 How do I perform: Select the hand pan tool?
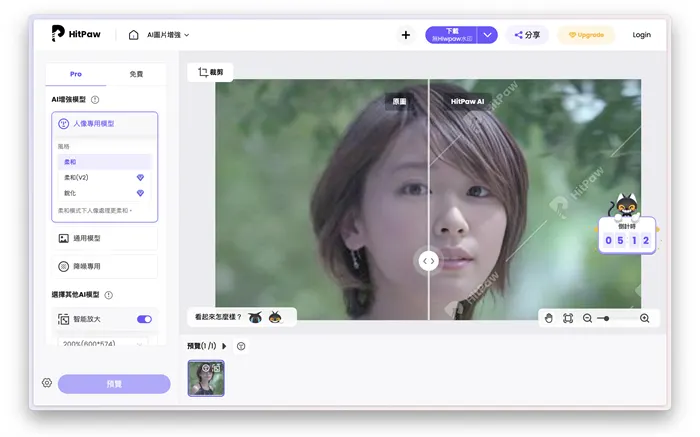pos(549,318)
